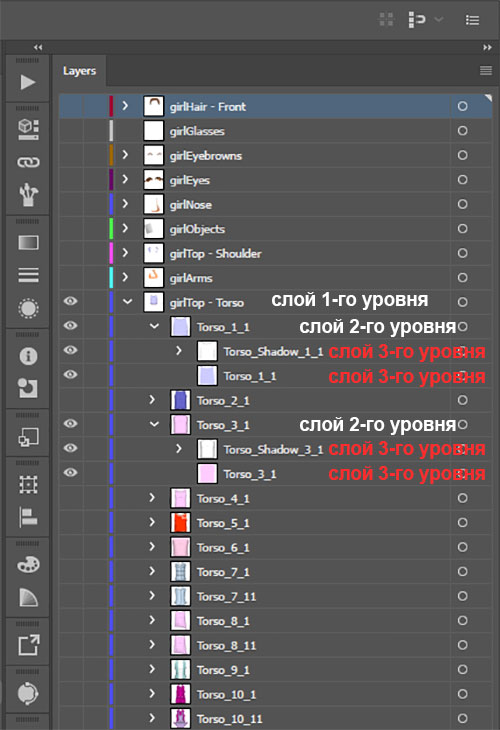
Task: Open the Links panel chain icon
Action: tap(28, 162)
